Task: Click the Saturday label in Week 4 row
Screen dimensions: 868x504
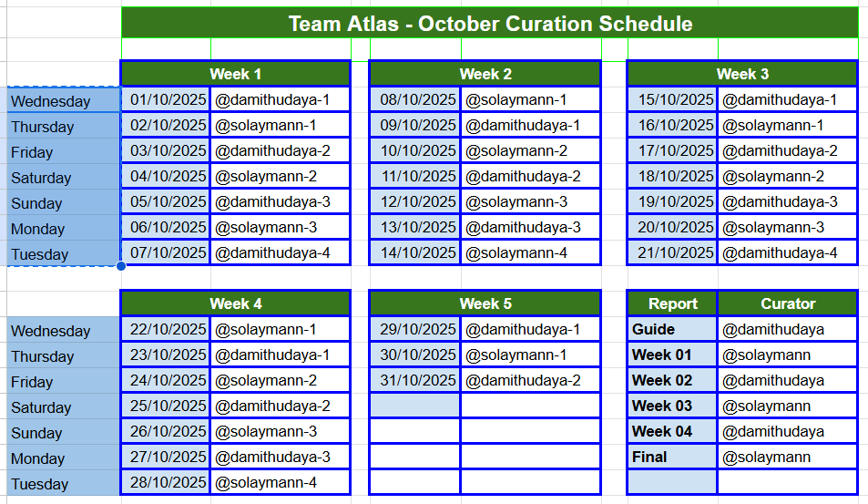Action: [x=63, y=407]
